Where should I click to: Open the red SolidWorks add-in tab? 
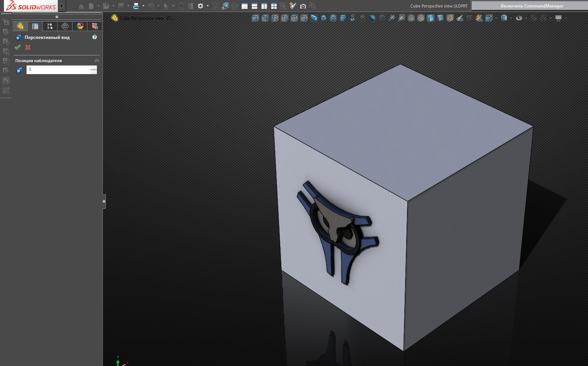pos(95,26)
